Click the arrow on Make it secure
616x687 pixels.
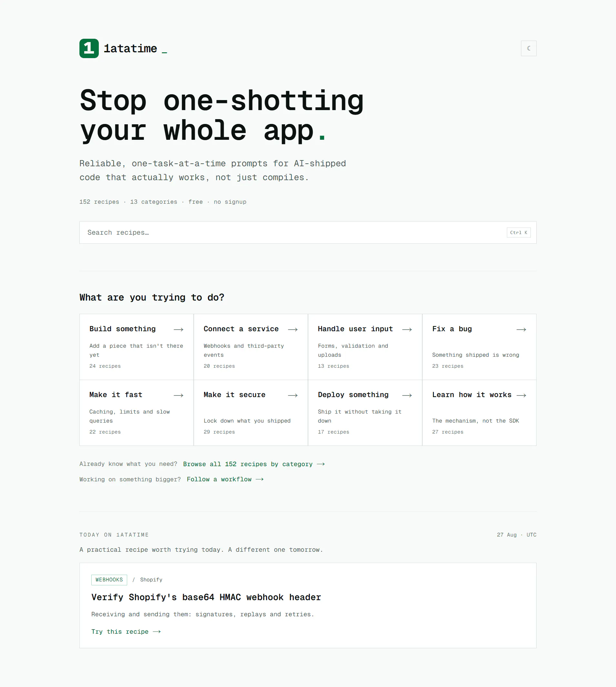click(293, 395)
